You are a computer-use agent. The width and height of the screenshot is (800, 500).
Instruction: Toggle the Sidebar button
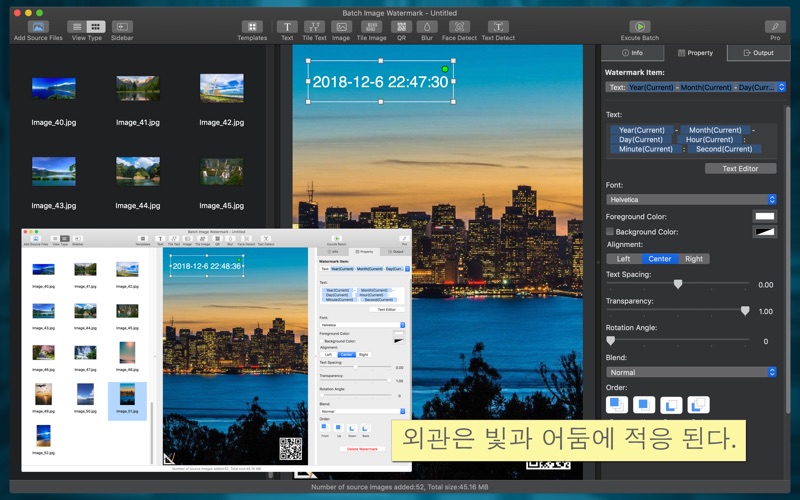point(122,27)
